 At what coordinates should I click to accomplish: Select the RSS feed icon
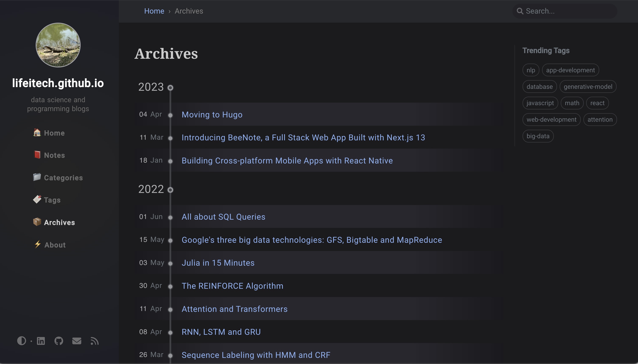95,341
